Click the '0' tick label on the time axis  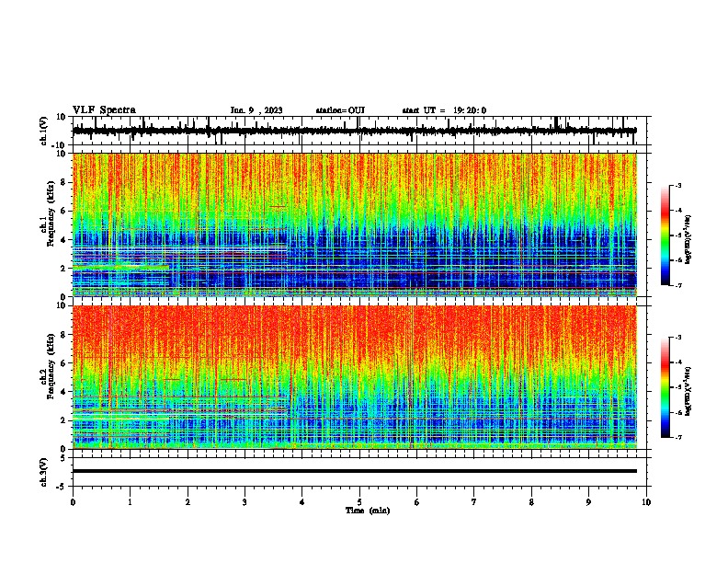pos(73,502)
